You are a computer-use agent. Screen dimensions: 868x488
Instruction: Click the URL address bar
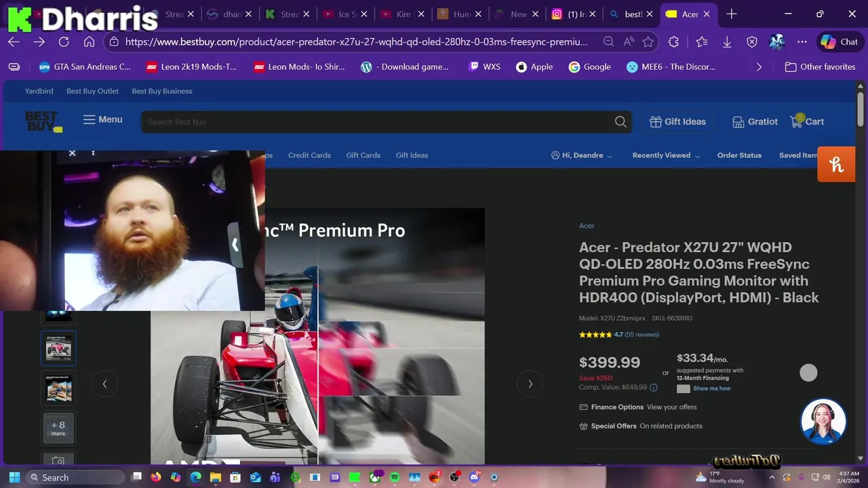coord(356,42)
